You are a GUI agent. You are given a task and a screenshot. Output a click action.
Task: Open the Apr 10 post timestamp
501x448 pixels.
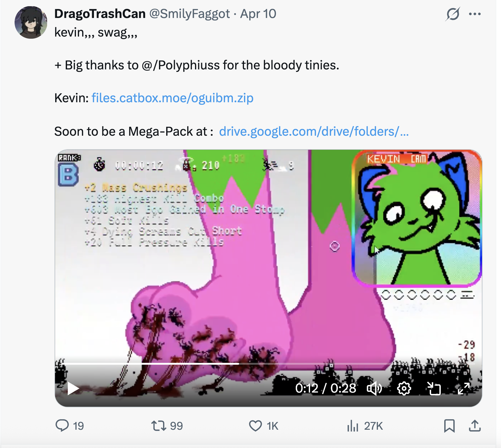tap(258, 14)
